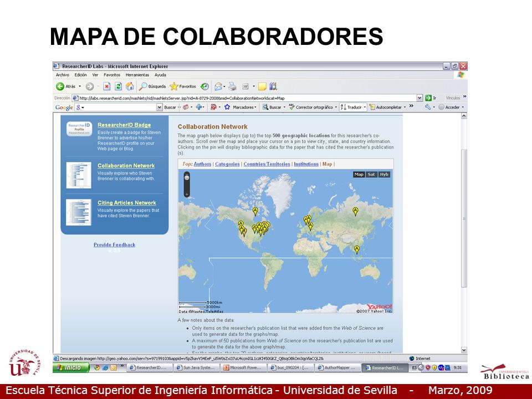Screen dimensions: 532x399
Task: Show top Categories view
Action: [x=227, y=164]
